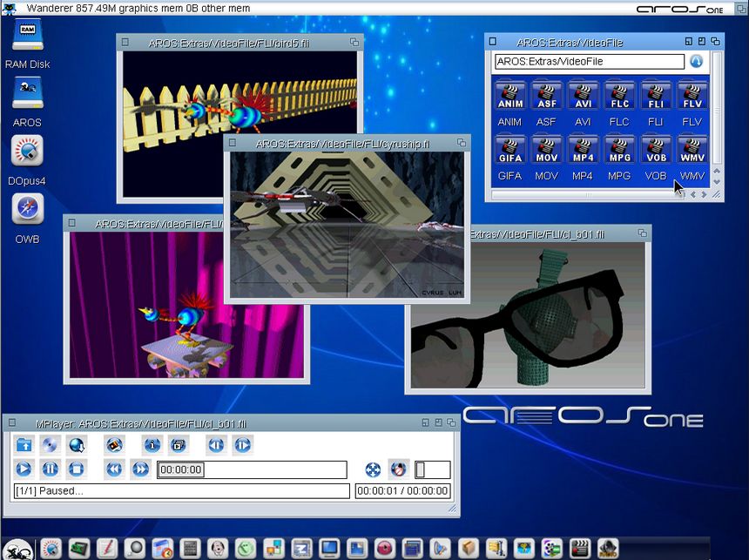Image resolution: width=749 pixels, height=560 pixels.
Task: Click the globe URL icon in MPlayer
Action: [77, 445]
